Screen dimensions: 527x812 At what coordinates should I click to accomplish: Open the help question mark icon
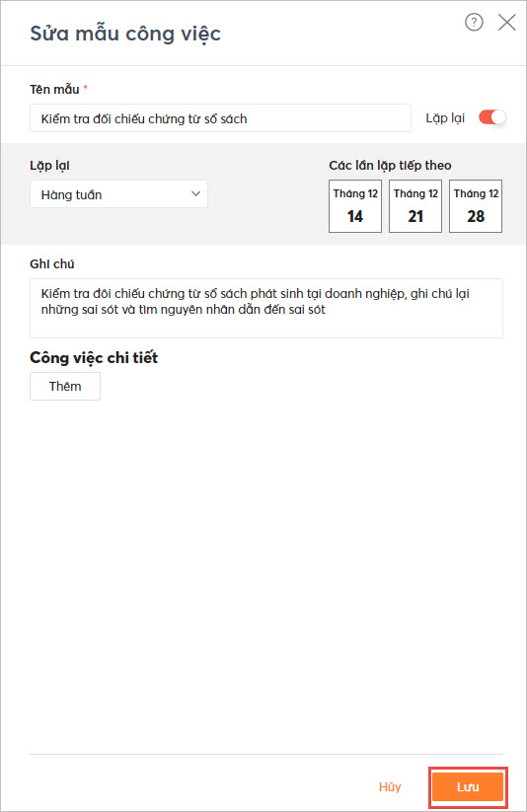click(474, 23)
